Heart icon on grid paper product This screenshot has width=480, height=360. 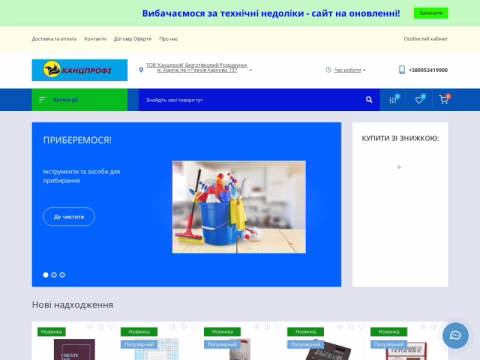(x=195, y=327)
